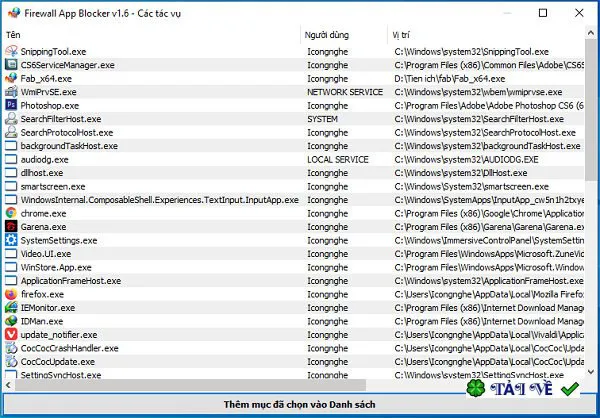Select the update_notifier.exe name text

pos(59,335)
